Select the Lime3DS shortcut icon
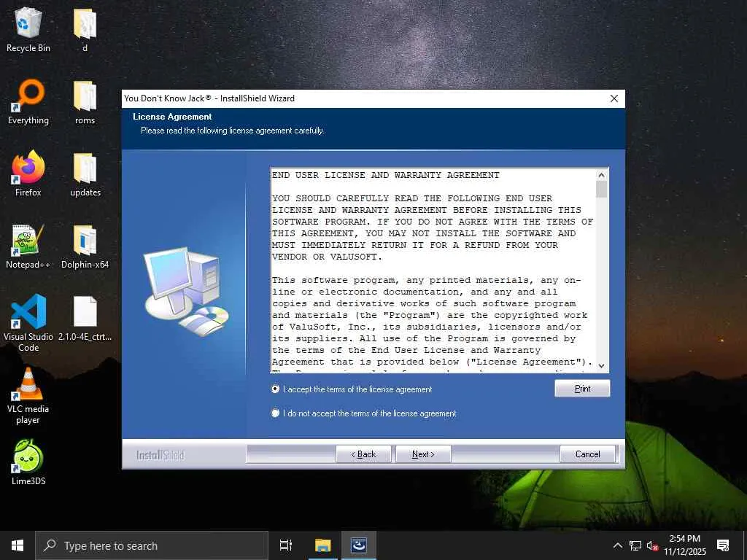 [28, 462]
